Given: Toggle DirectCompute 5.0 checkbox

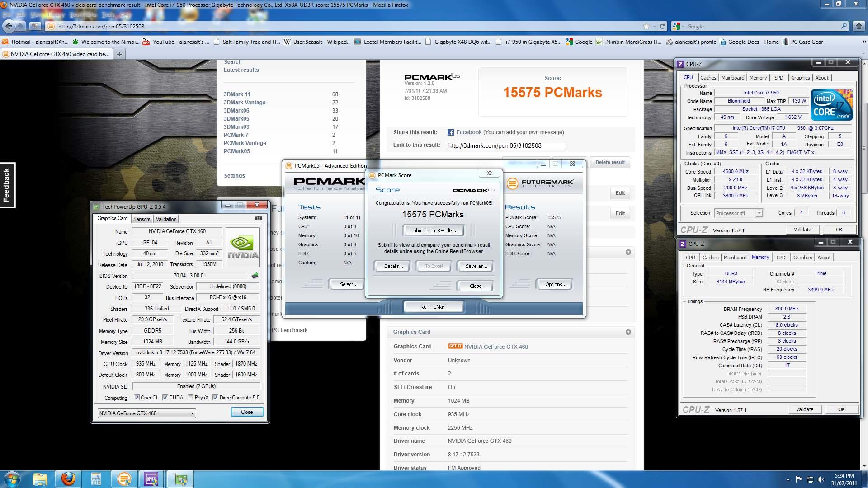Looking at the screenshot, I should (x=215, y=398).
